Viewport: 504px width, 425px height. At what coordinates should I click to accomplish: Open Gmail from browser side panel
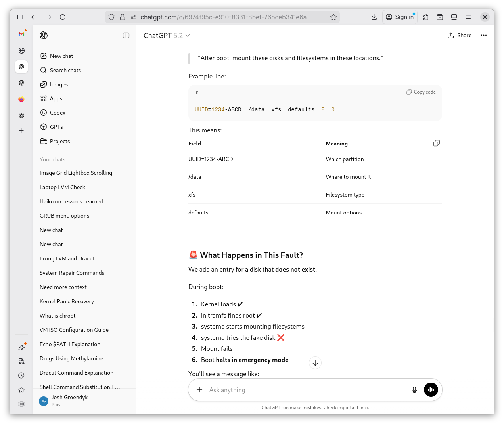pos(21,34)
